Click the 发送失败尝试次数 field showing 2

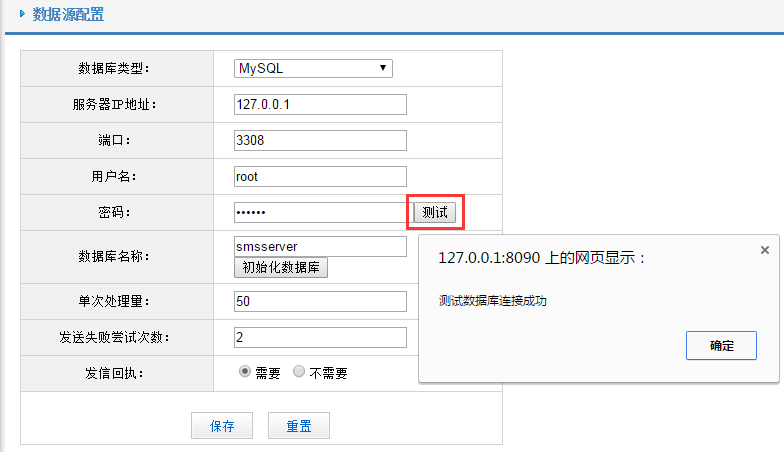(x=319, y=337)
